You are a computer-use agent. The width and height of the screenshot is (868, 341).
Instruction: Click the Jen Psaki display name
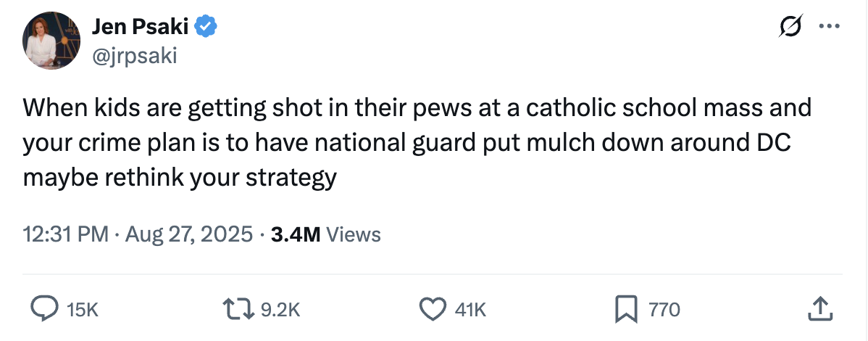coord(140,28)
